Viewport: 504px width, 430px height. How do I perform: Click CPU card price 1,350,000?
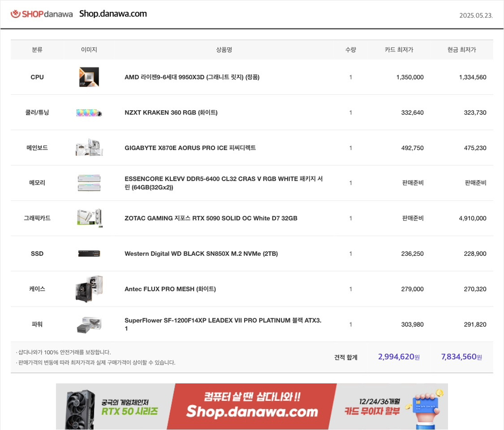(410, 77)
